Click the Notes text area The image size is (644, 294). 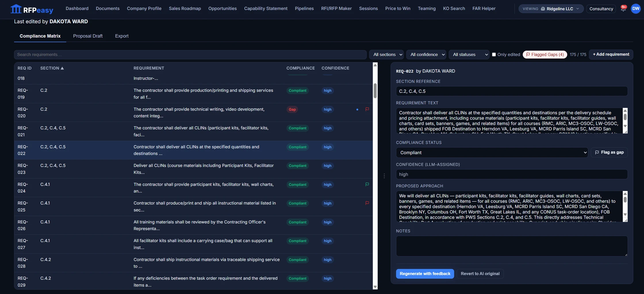click(x=511, y=246)
